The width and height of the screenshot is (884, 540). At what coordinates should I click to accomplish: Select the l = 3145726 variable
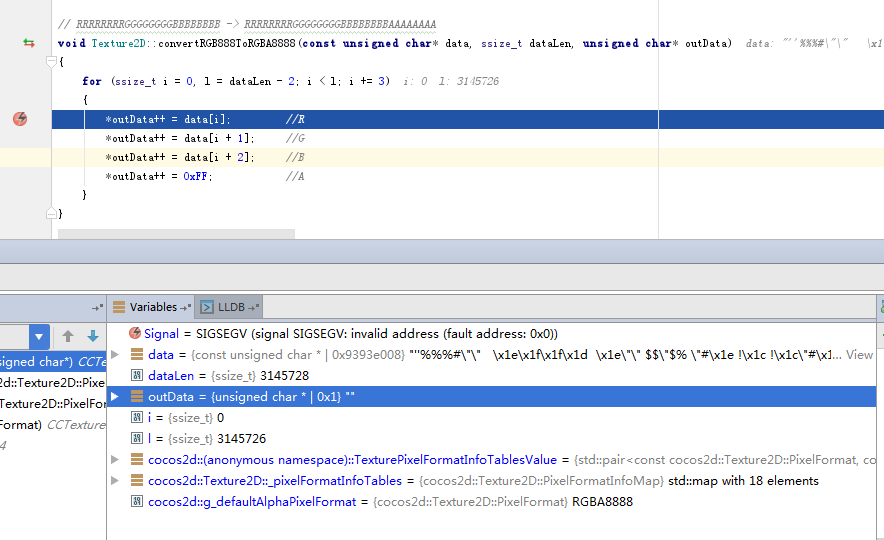coord(492,439)
